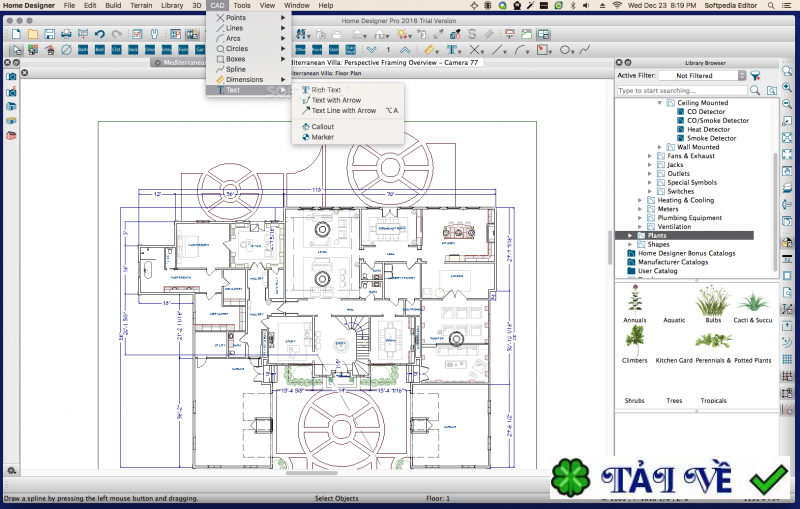The width and height of the screenshot is (800, 509).
Task: Select the Smoke Detector library item
Action: [x=711, y=138]
